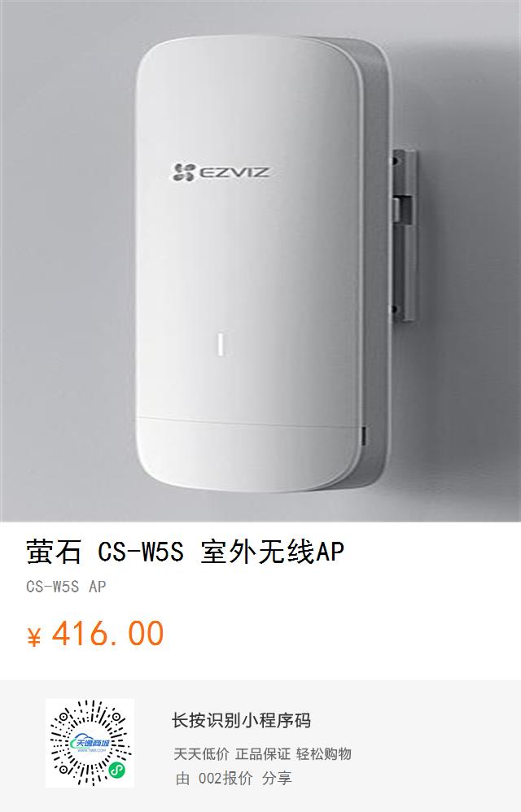Click the EZVIZ logo on the device
Viewport: 521px width, 812px height.
221,172
